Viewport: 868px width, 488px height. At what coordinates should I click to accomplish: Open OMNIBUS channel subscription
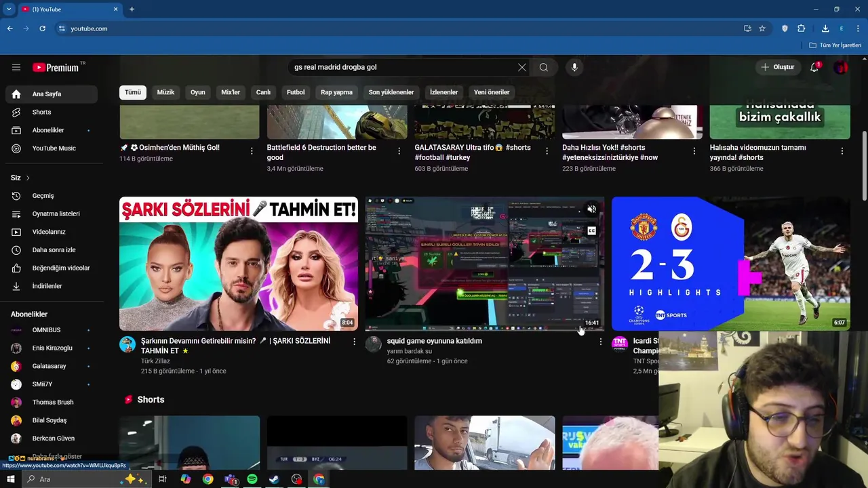[x=52, y=330]
